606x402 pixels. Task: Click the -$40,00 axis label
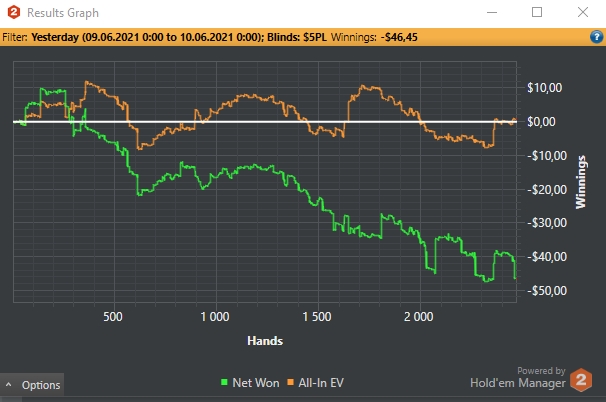pos(547,256)
